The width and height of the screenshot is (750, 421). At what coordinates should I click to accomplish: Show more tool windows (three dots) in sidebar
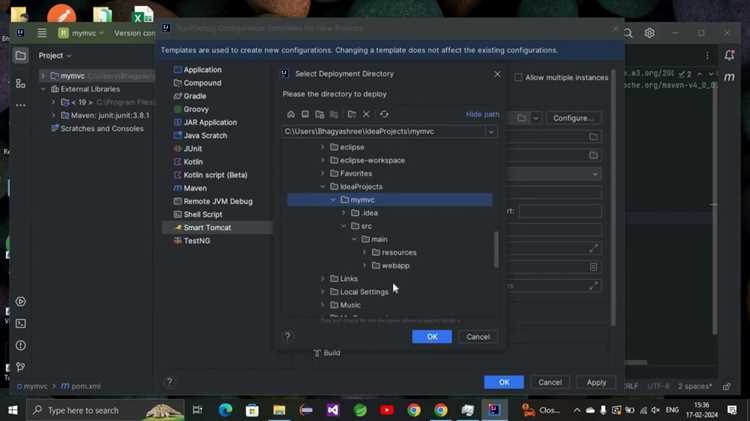pos(21,105)
